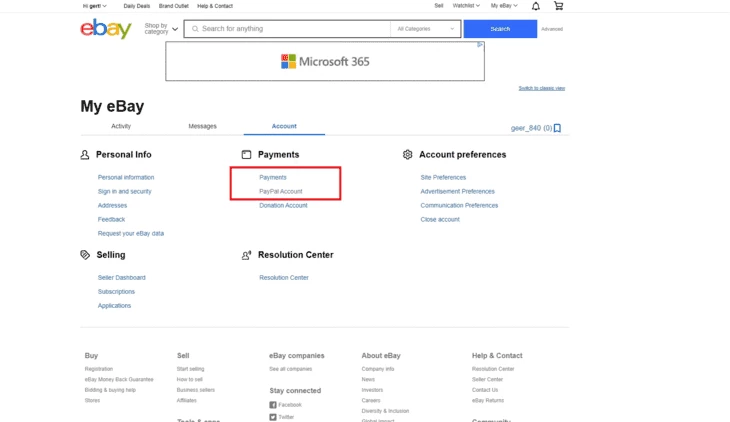Expand the Hi user greeting menu
This screenshot has height=422, width=730.
[x=94, y=6]
